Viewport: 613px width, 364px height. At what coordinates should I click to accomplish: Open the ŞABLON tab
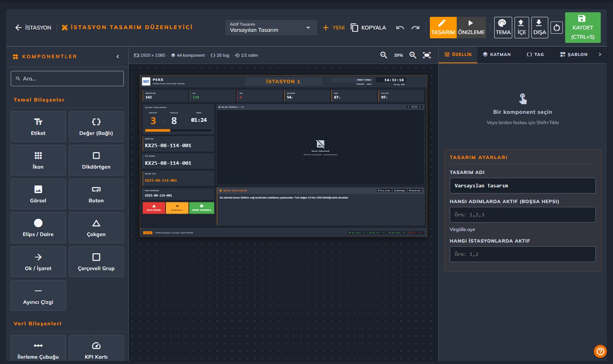[574, 55]
